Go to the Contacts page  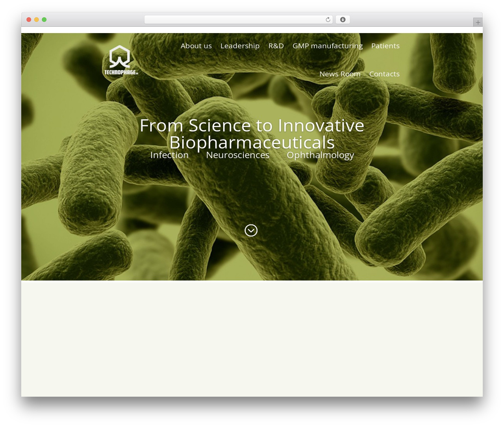click(x=384, y=74)
